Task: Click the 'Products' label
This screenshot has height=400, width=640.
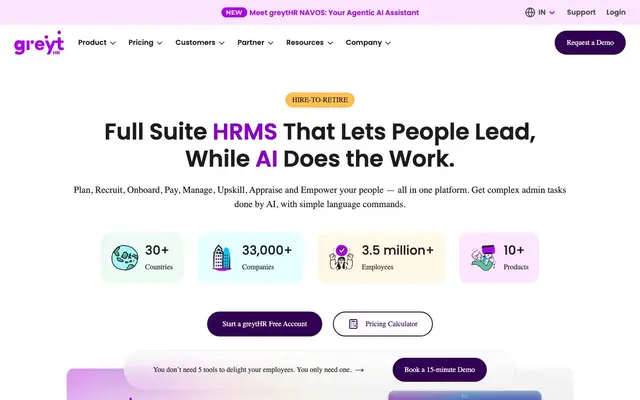Action: pos(516,267)
